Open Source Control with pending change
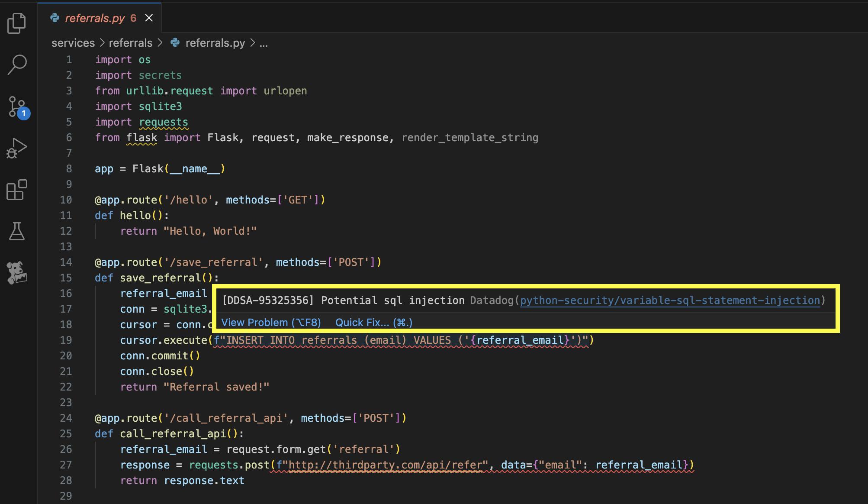 click(16, 106)
